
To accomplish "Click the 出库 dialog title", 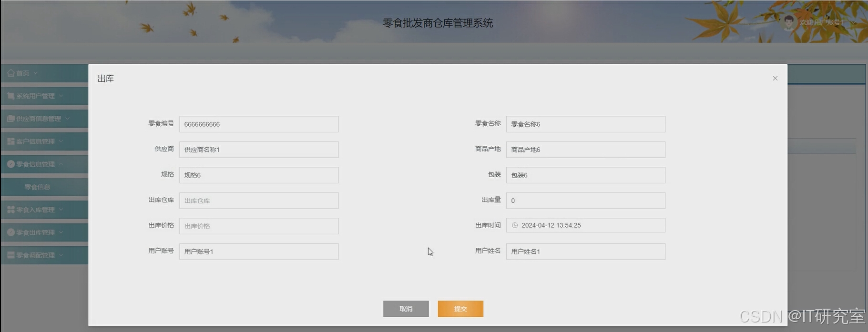I will pyautogui.click(x=106, y=79).
